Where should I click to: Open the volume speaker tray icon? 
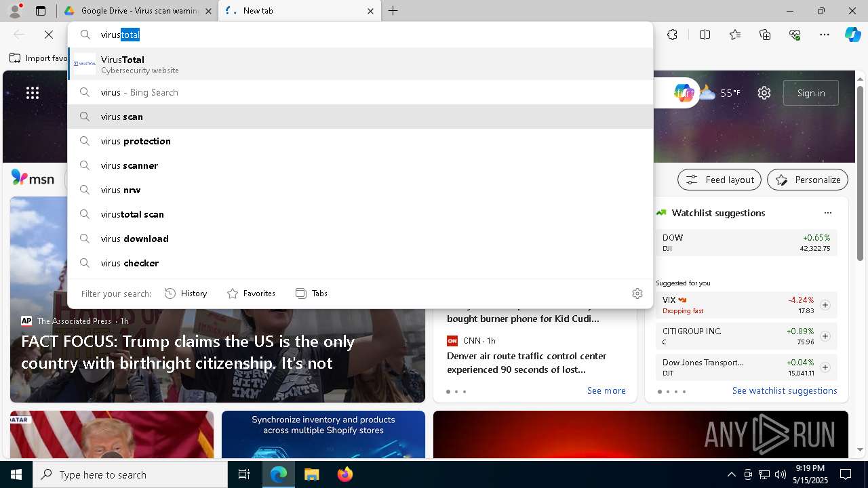[780, 474]
